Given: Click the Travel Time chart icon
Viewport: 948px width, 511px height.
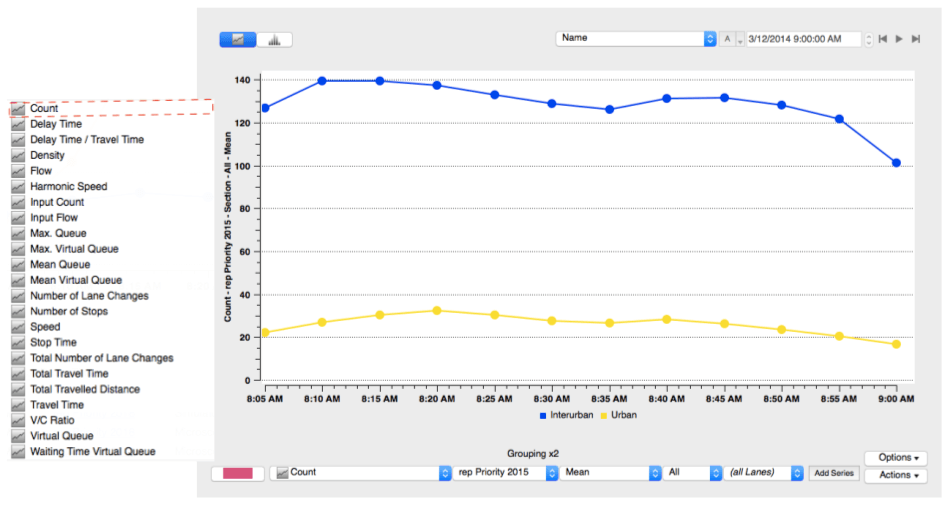Looking at the screenshot, I should point(18,405).
